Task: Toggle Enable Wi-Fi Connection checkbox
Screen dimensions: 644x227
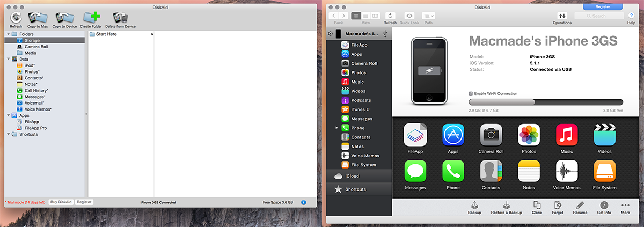Action: pos(471,93)
